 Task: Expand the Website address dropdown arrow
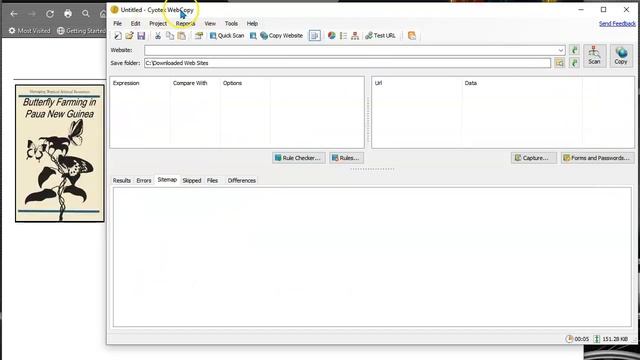561,50
